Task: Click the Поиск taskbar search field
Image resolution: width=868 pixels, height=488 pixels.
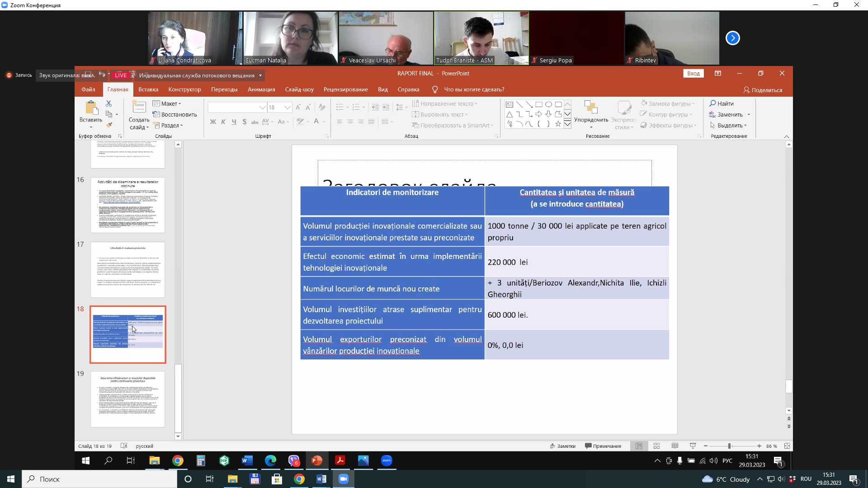Action: click(99, 479)
